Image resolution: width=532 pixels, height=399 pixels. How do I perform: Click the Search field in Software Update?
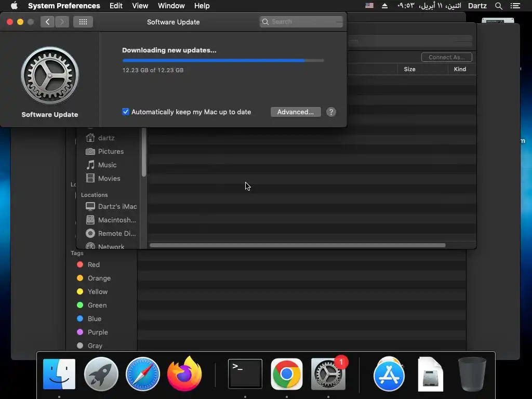pyautogui.click(x=301, y=22)
